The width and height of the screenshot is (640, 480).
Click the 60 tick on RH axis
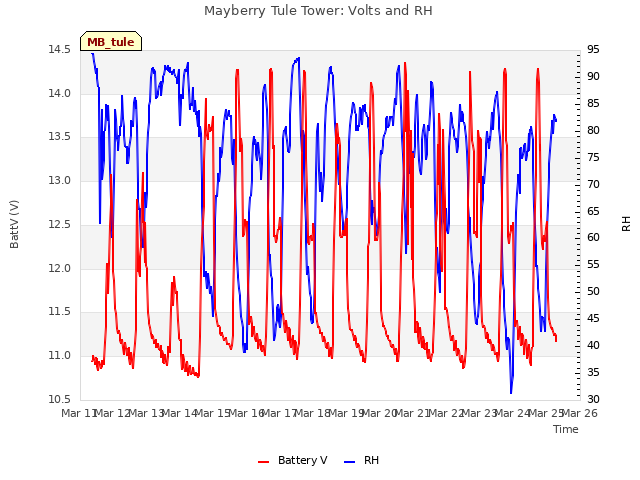(x=593, y=238)
